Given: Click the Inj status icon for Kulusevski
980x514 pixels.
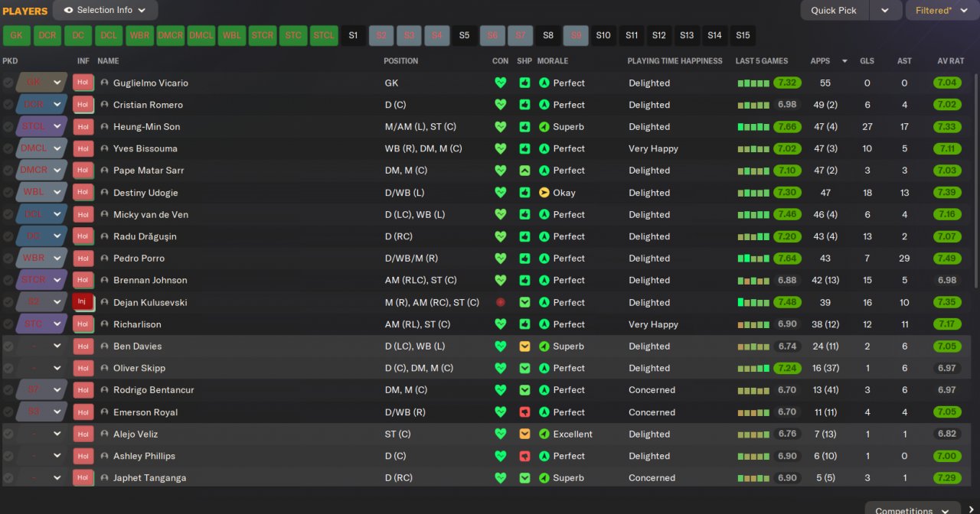Looking at the screenshot, I should coord(83,302).
